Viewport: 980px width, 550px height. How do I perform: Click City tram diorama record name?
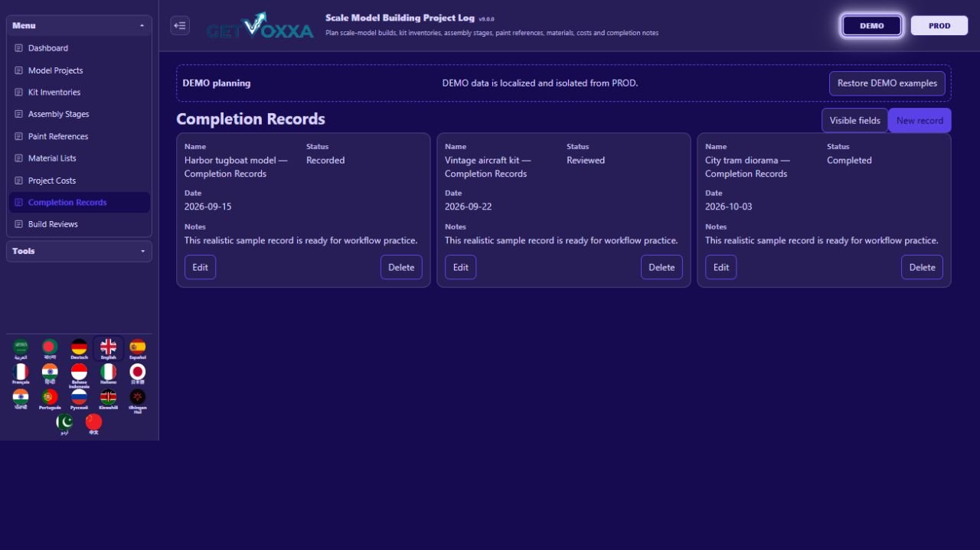click(747, 167)
